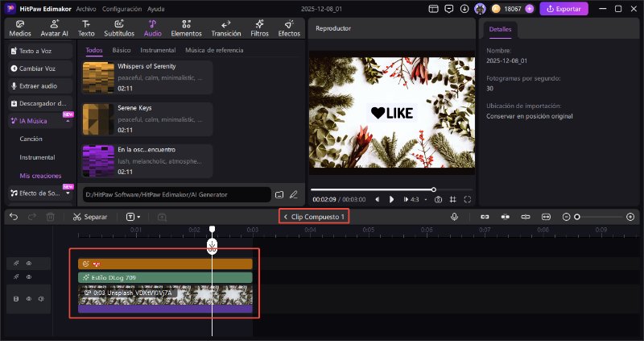Select the Whispers of Serenity track thumbnail

point(98,77)
